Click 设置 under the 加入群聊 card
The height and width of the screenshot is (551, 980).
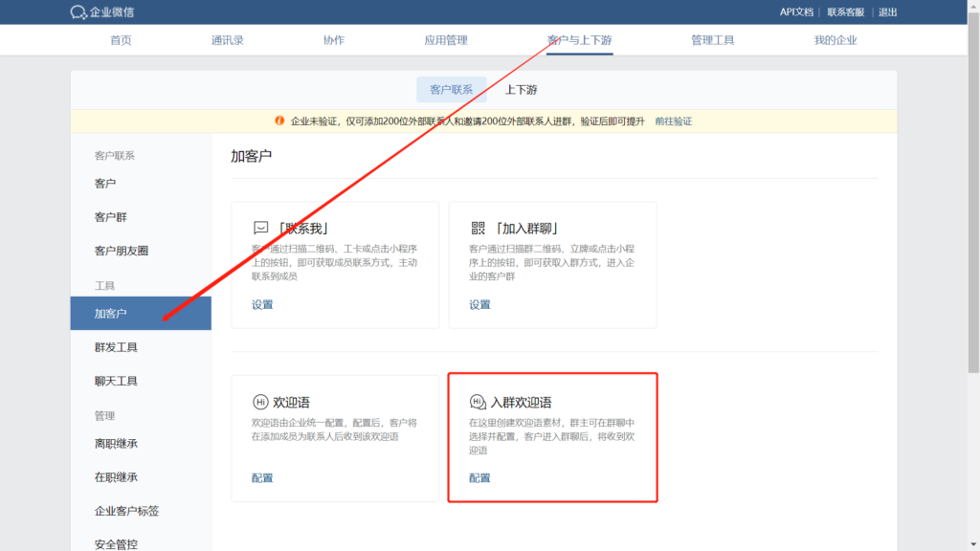coord(479,304)
